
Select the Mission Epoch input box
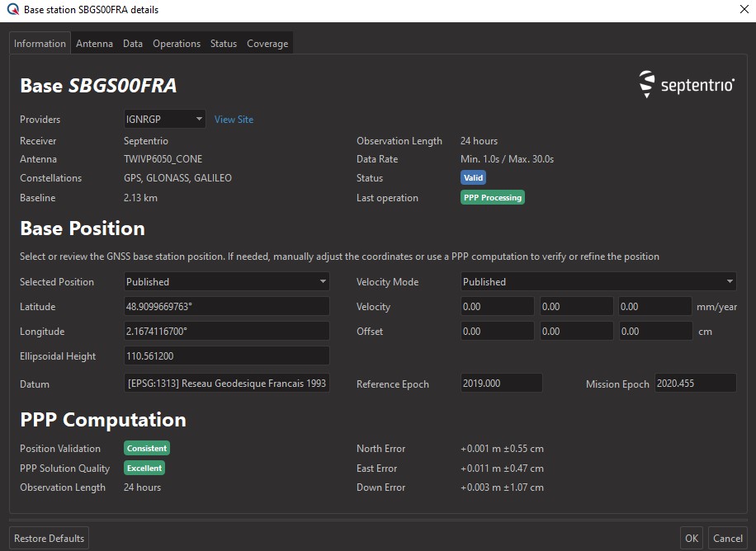(694, 384)
